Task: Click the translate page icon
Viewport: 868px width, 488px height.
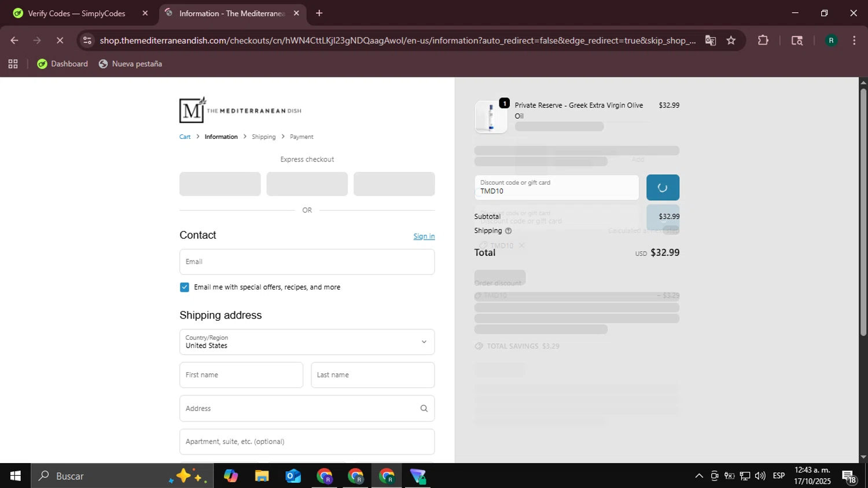Action: pos(711,41)
